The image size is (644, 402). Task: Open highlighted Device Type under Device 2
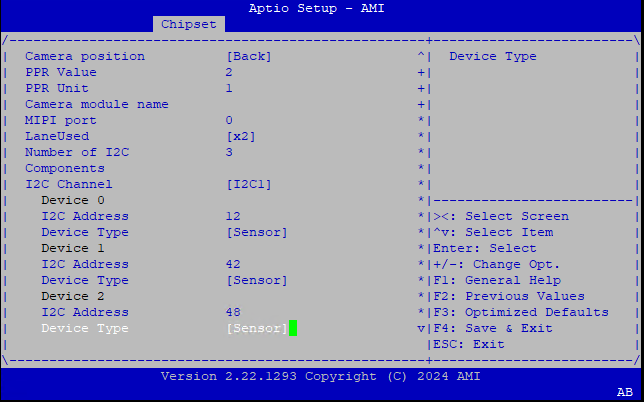click(257, 328)
